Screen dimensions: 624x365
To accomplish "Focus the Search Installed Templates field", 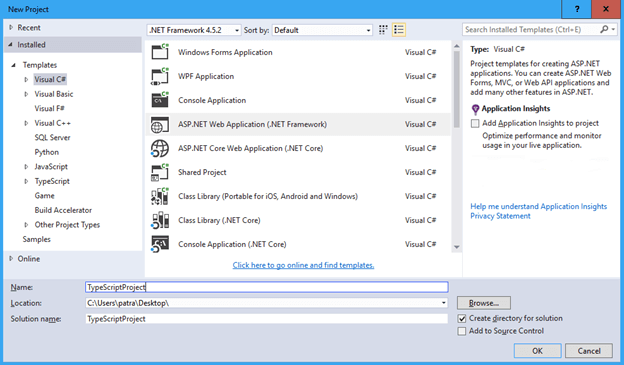I will tap(531, 29).
